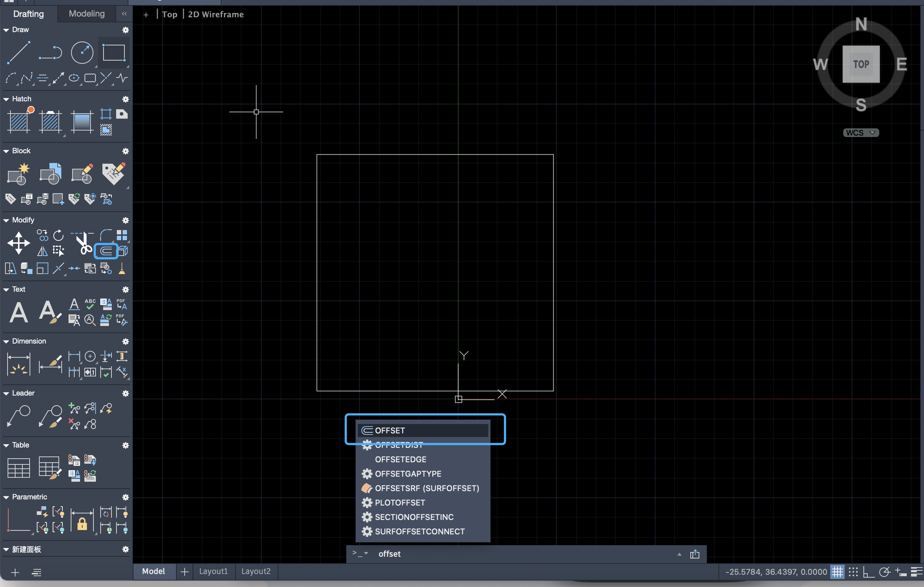Viewport: 924px width, 587px height.
Task: Click the Multiline Text large A icon
Action: (18, 312)
